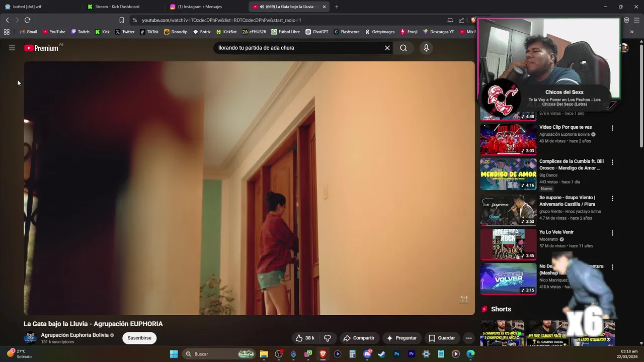The width and height of the screenshot is (644, 362).
Task: Open Steam from the taskbar
Action: coord(382,354)
